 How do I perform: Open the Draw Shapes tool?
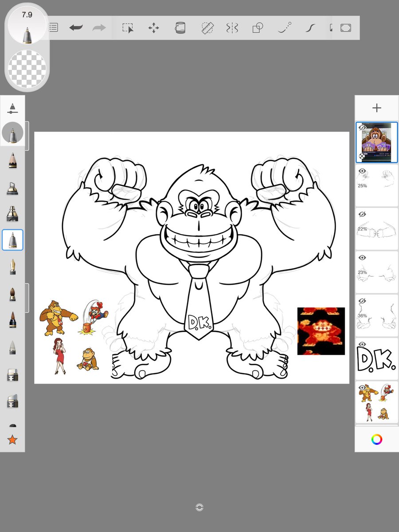[x=258, y=28]
